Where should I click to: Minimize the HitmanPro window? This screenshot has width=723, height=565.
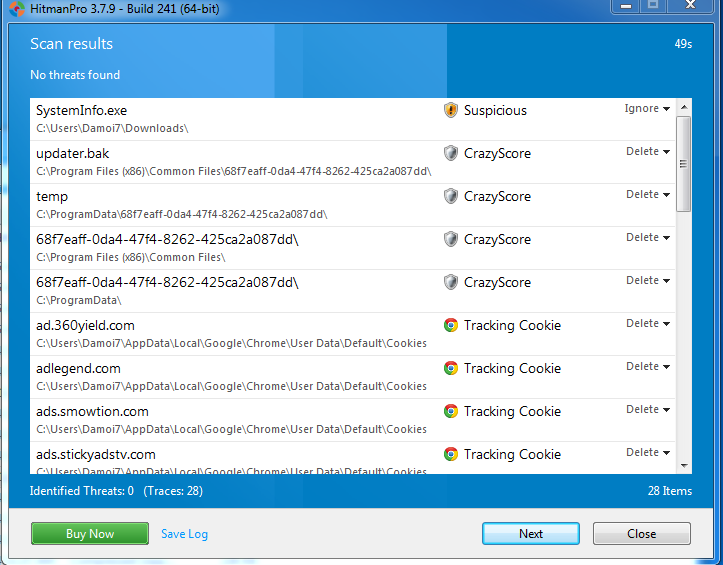(626, 6)
